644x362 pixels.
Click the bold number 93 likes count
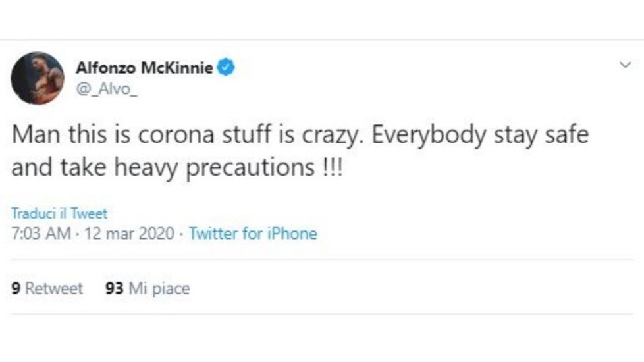point(114,288)
